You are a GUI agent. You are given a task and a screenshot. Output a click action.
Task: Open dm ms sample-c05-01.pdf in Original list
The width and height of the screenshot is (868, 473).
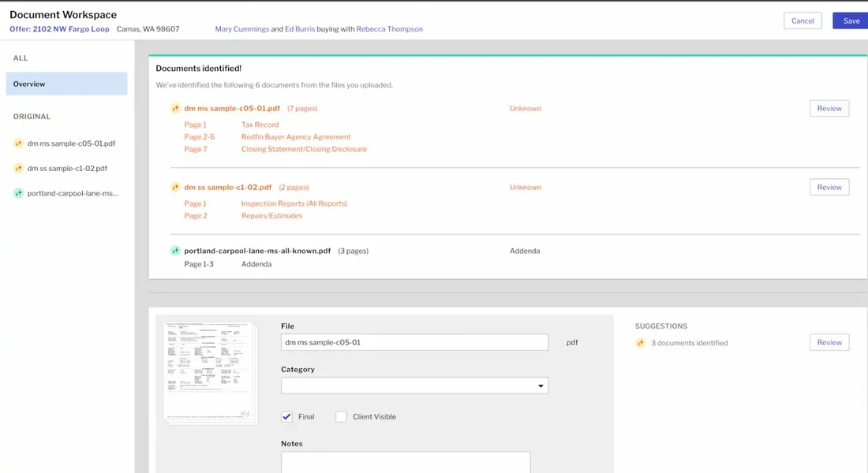tap(71, 143)
